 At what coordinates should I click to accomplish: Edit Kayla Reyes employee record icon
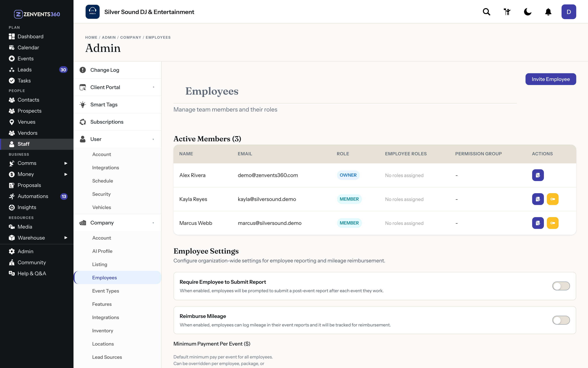[538, 199]
